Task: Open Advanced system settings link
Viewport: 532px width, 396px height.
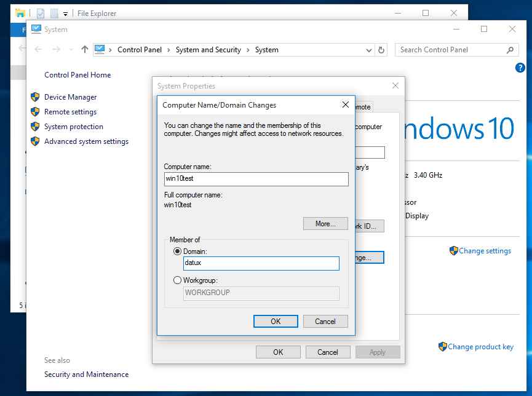Action: pyautogui.click(x=86, y=141)
